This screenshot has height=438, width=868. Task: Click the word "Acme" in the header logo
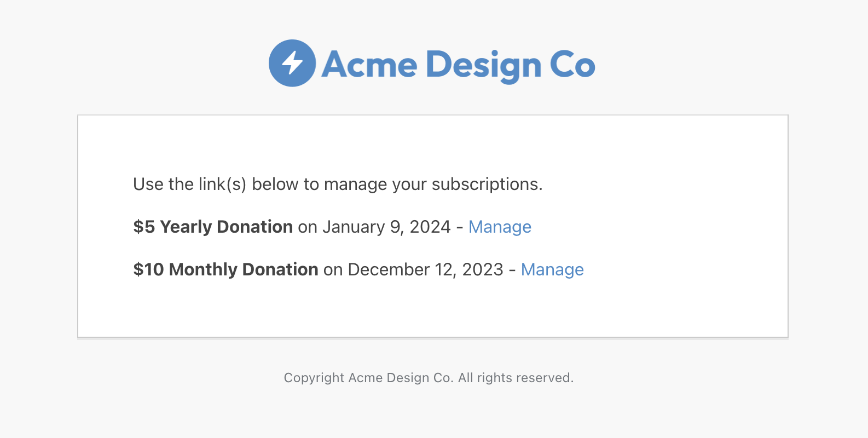(x=369, y=65)
